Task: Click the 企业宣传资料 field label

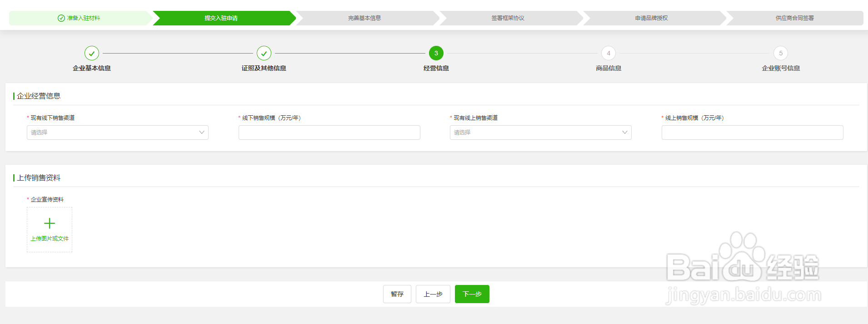Action: click(47, 200)
